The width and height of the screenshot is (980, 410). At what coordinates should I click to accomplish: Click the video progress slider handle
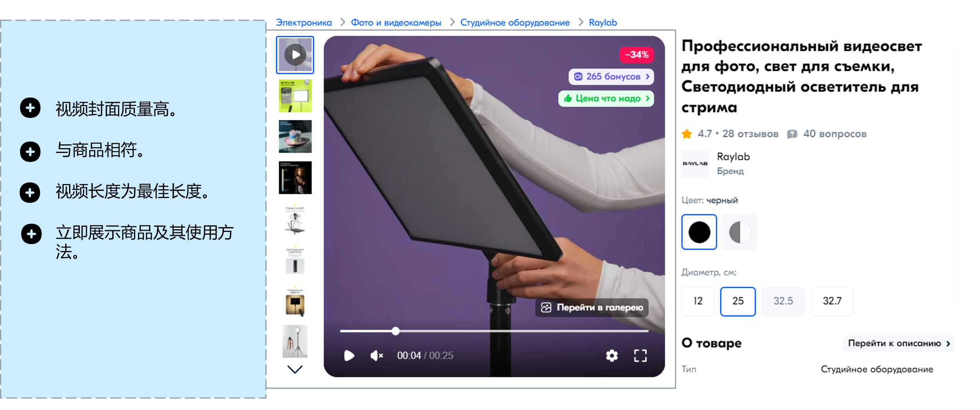tap(395, 331)
